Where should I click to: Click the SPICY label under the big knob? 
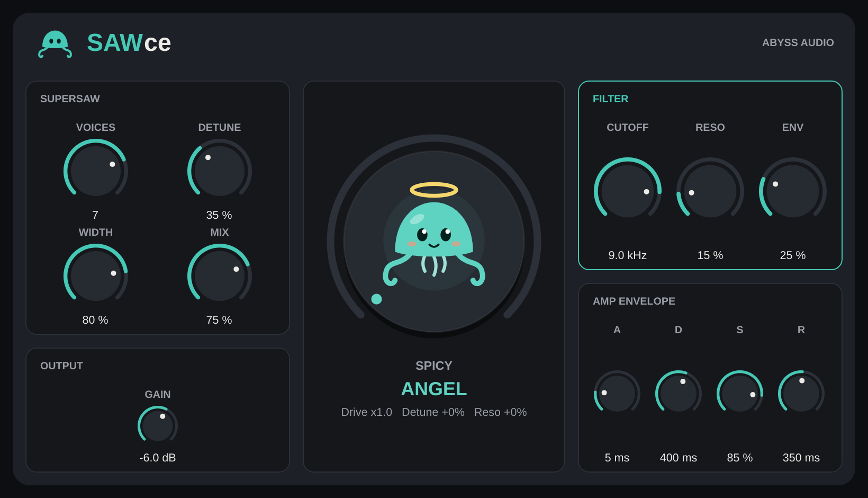[x=434, y=366]
